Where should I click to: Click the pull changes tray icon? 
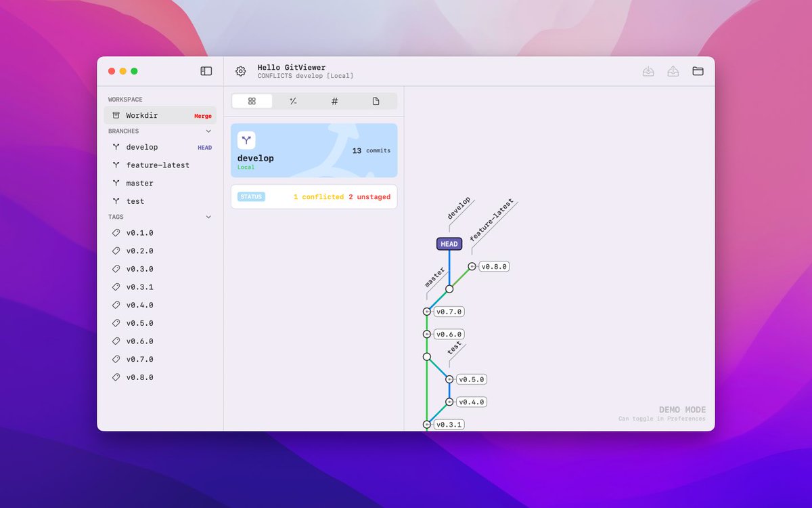tap(648, 70)
